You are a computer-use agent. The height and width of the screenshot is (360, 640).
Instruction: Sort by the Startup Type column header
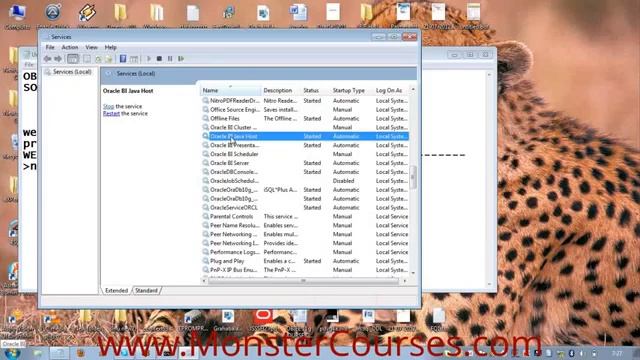pos(351,90)
